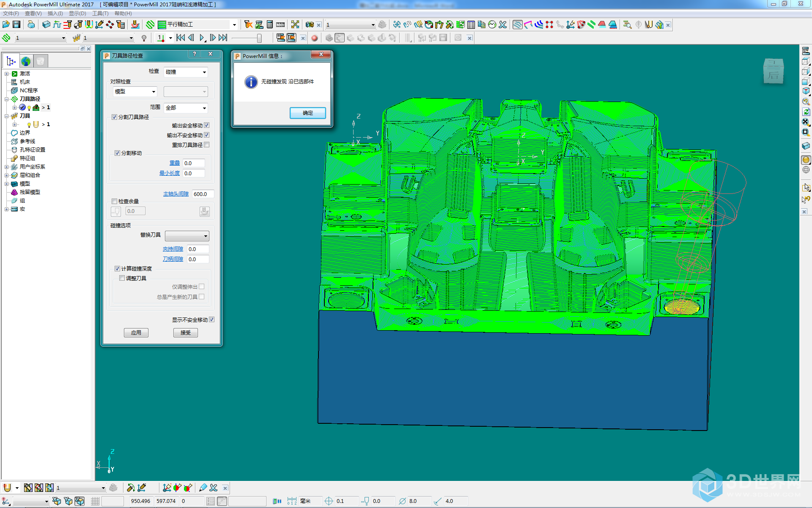The height and width of the screenshot is (508, 812).
Task: Toggle 分割刀具路径 checkbox
Action: pos(114,117)
